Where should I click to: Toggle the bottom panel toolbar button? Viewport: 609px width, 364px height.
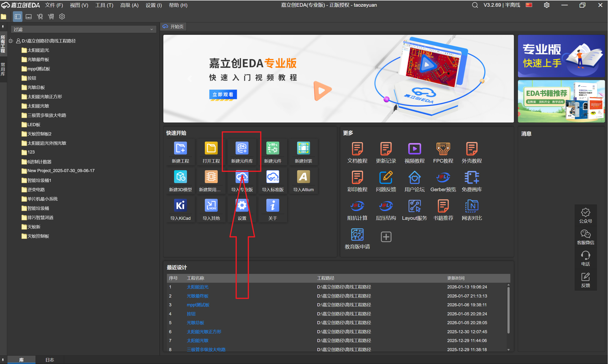tap(29, 17)
